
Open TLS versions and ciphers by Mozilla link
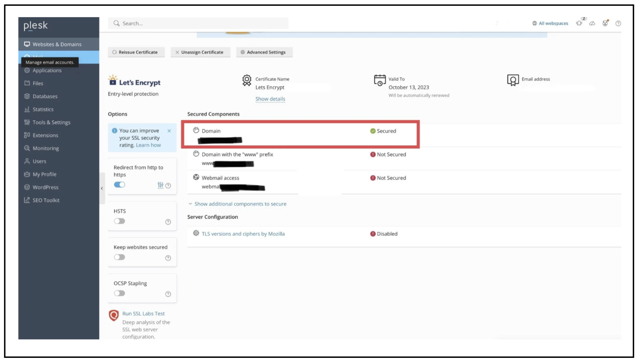(x=243, y=234)
